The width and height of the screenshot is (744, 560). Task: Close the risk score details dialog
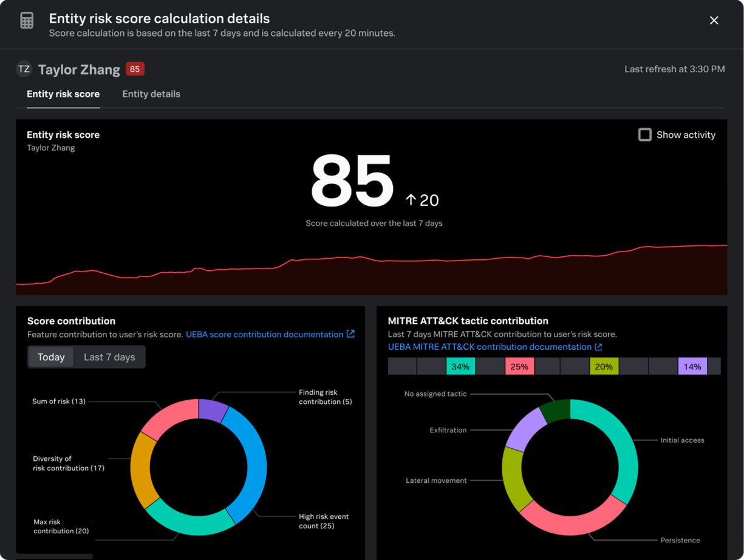[x=714, y=21]
